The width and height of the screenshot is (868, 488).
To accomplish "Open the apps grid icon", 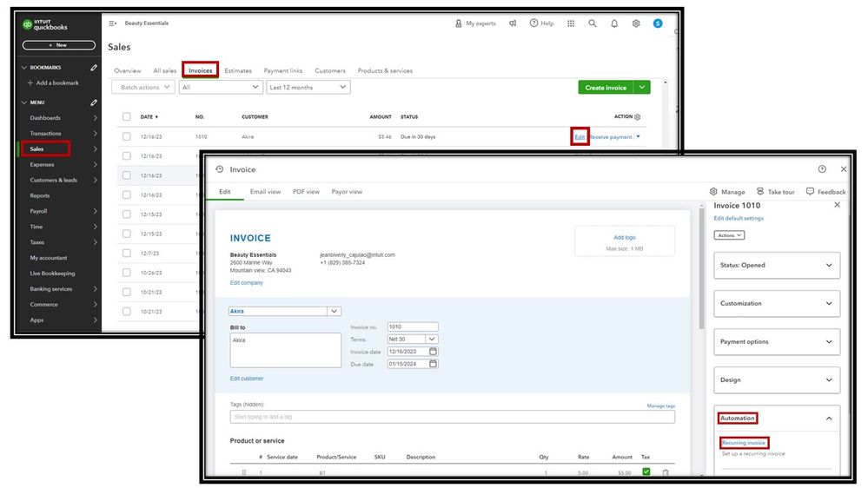I will click(x=571, y=23).
